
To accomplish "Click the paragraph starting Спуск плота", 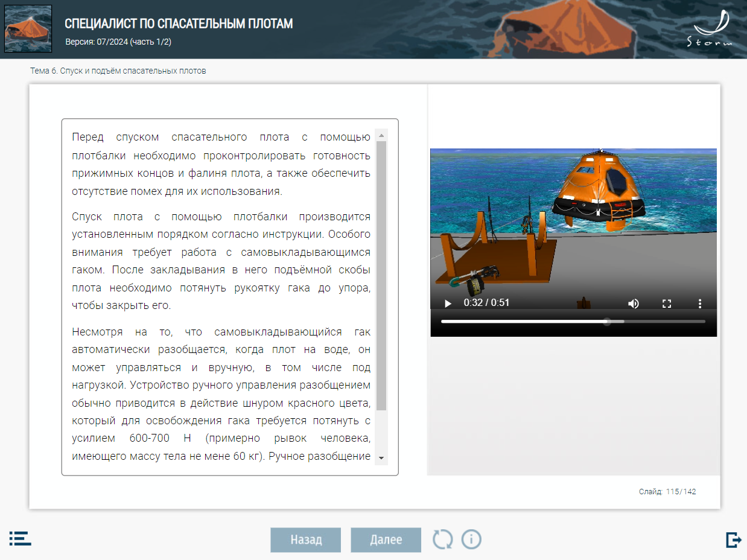I will coord(221,261).
